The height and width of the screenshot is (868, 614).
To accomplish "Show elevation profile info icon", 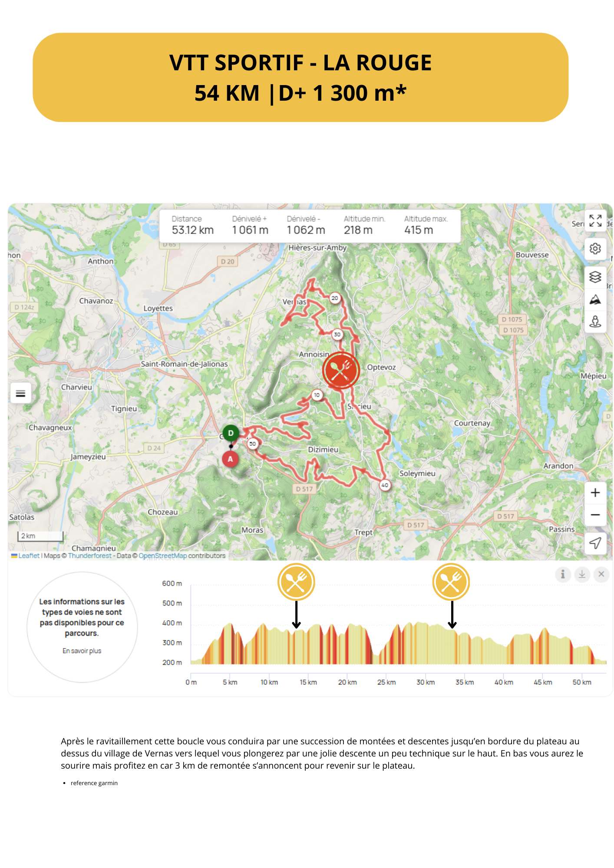I will tap(563, 575).
